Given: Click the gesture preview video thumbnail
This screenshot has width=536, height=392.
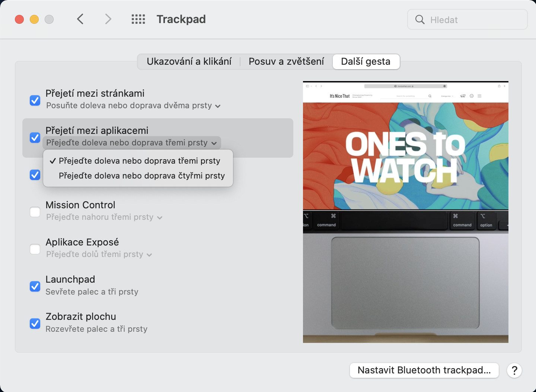Looking at the screenshot, I should (x=406, y=212).
